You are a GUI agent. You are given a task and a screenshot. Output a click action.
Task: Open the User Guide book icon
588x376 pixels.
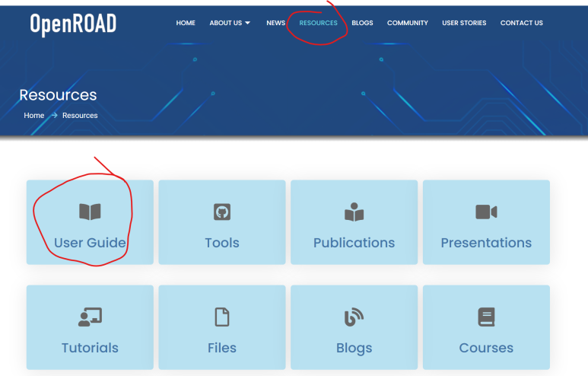[x=90, y=212]
